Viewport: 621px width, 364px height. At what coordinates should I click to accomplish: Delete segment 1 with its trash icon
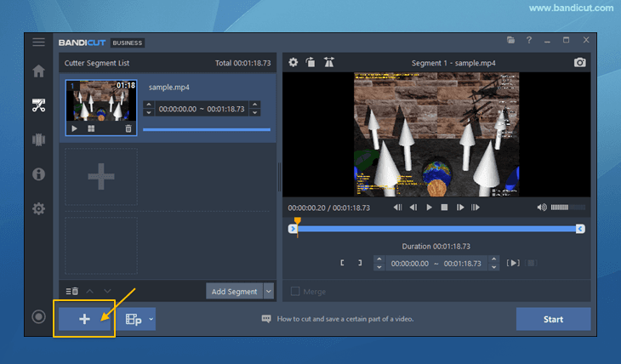pyautogui.click(x=128, y=128)
